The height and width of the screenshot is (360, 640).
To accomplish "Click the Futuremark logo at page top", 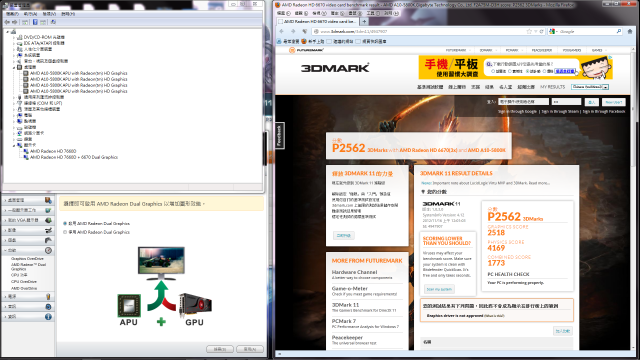I will 306,50.
